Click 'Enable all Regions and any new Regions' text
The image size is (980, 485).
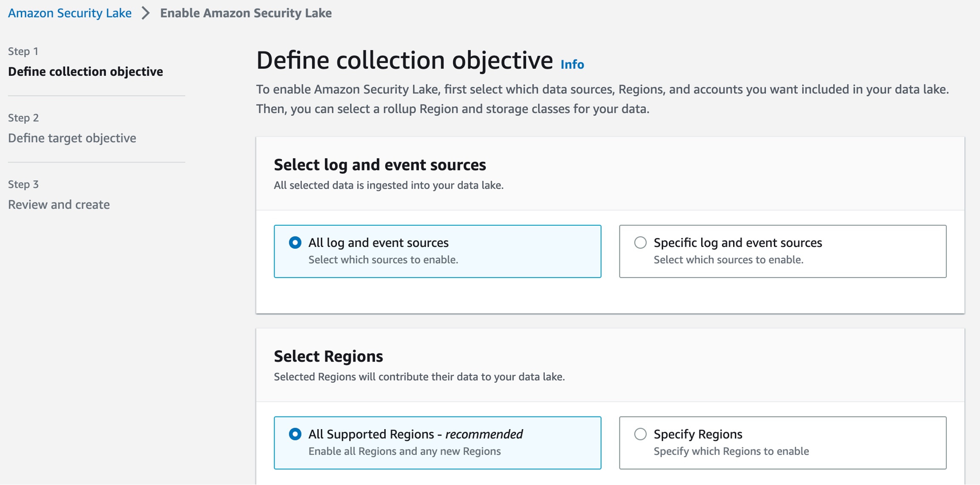pyautogui.click(x=404, y=451)
